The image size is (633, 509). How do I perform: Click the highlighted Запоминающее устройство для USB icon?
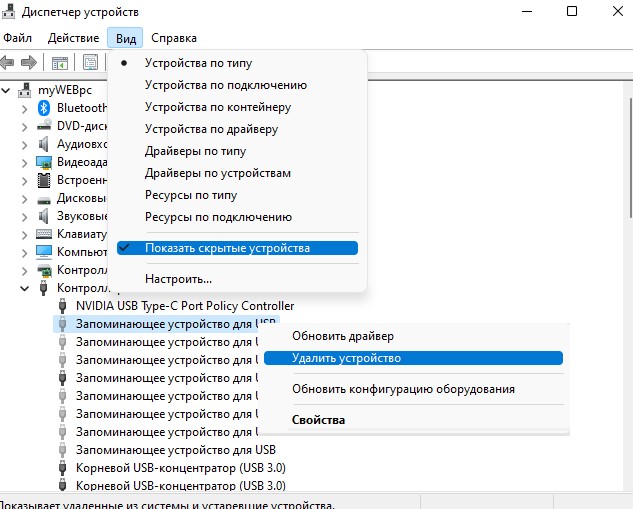(63, 324)
